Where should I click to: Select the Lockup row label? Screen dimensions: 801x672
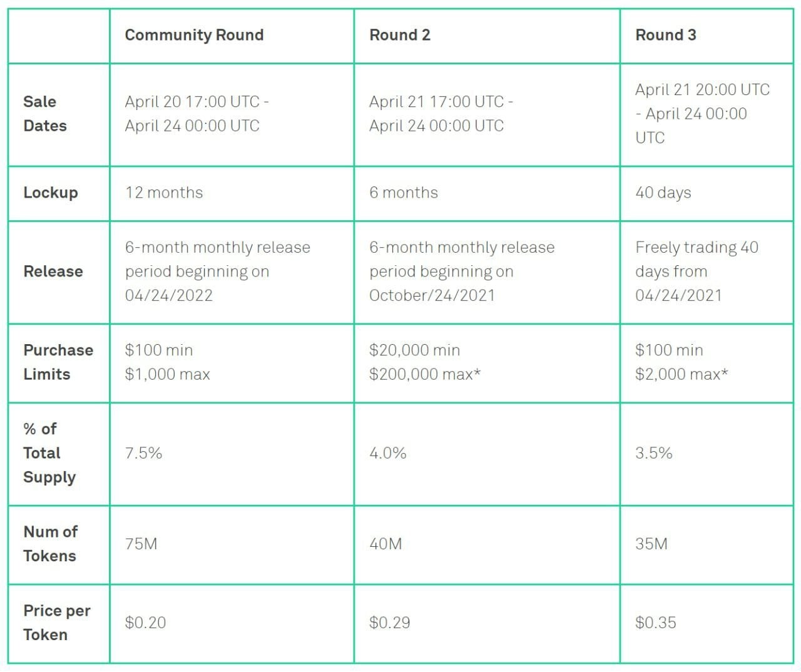click(x=51, y=193)
